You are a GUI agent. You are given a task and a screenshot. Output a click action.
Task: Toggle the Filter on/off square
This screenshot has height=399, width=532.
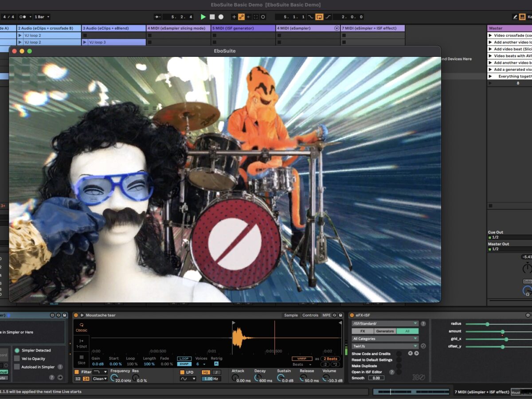tap(77, 372)
